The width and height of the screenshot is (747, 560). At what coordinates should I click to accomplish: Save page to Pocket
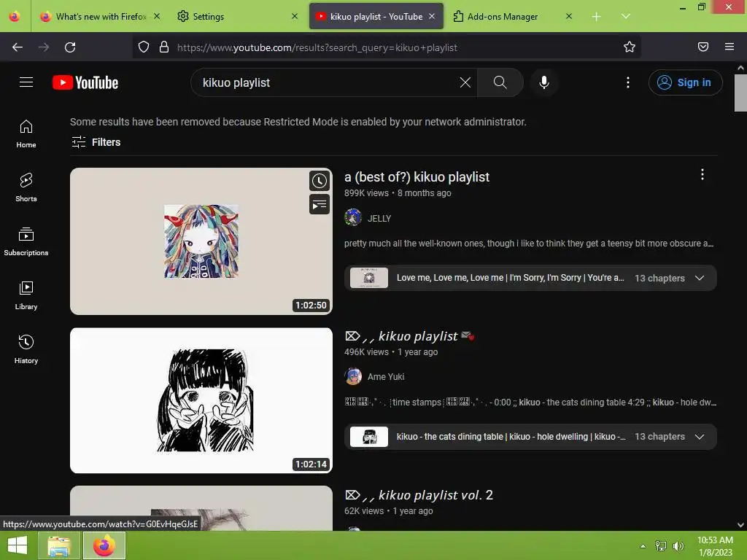(x=703, y=47)
